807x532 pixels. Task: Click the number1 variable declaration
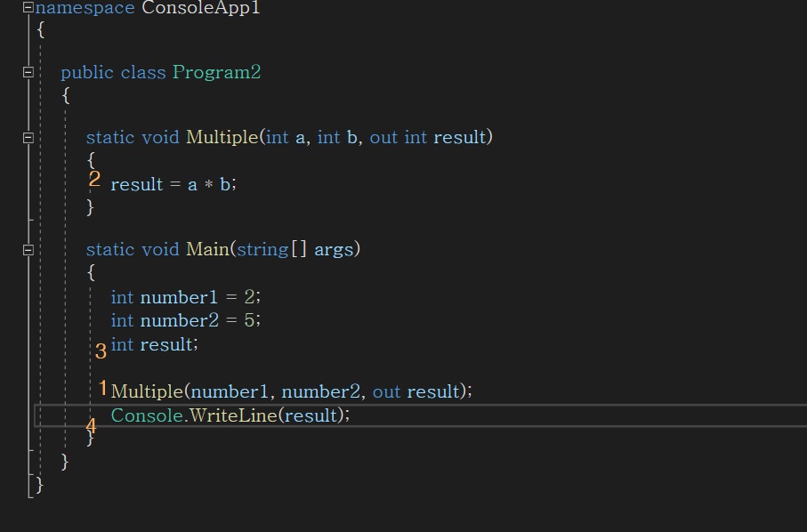pos(186,297)
